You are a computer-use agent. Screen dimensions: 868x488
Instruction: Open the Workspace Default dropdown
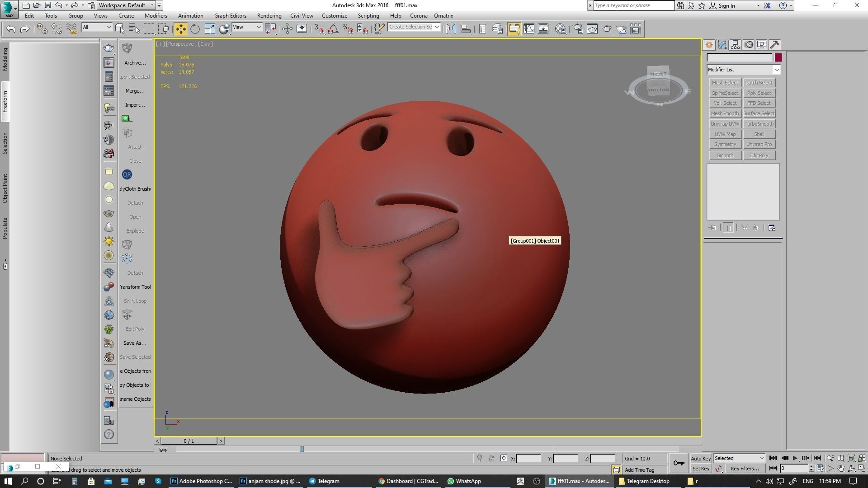tap(127, 5)
